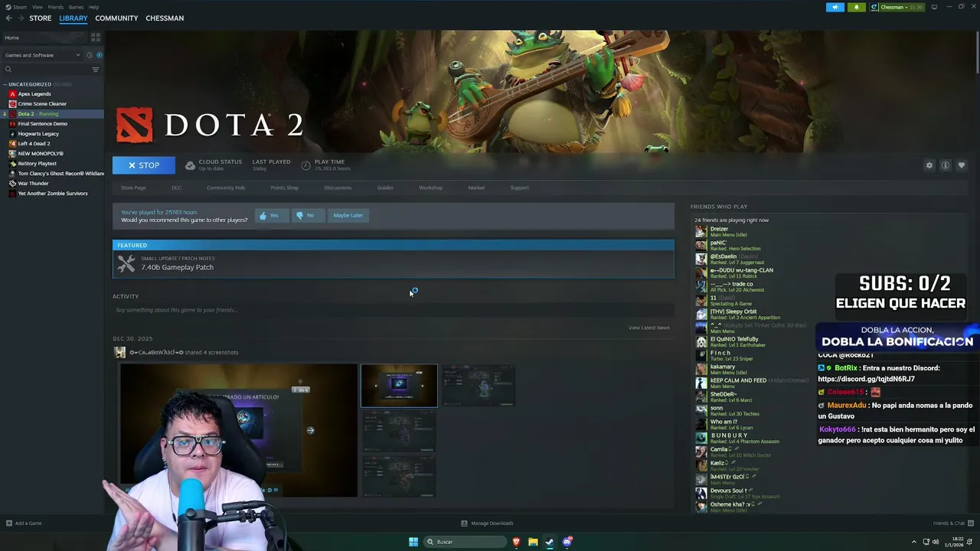Select Left 4 Dead 2 in the library

[x=52, y=144]
